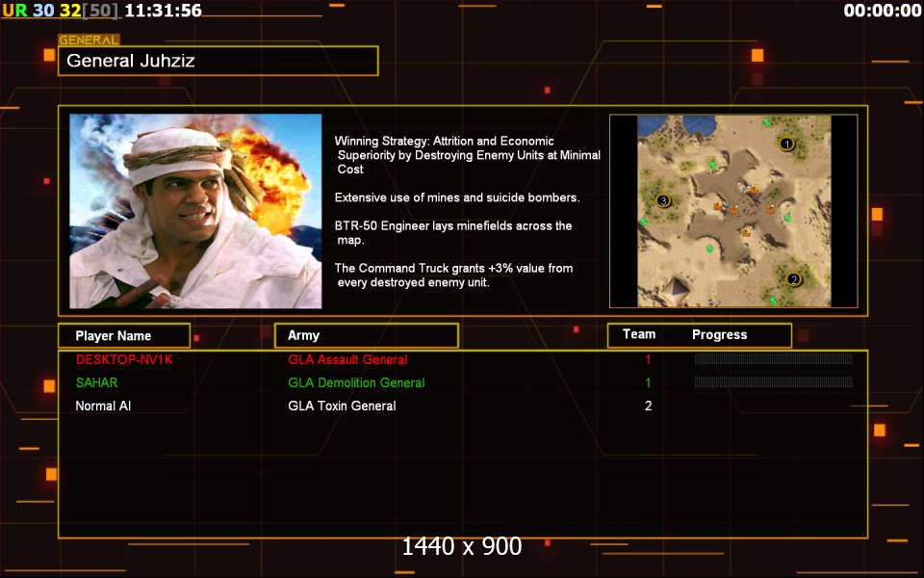Click the yellow GENERAL tag label
The image size is (924, 578).
pos(89,40)
